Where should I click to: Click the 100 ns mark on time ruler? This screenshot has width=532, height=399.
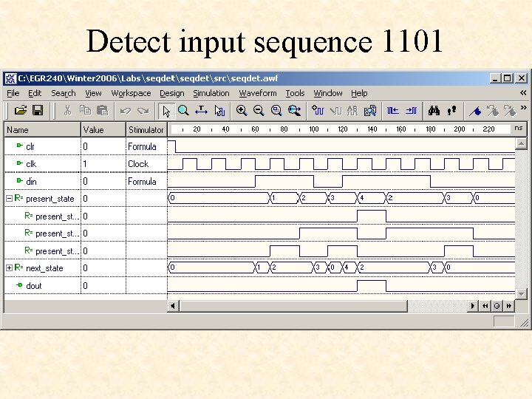coord(314,129)
